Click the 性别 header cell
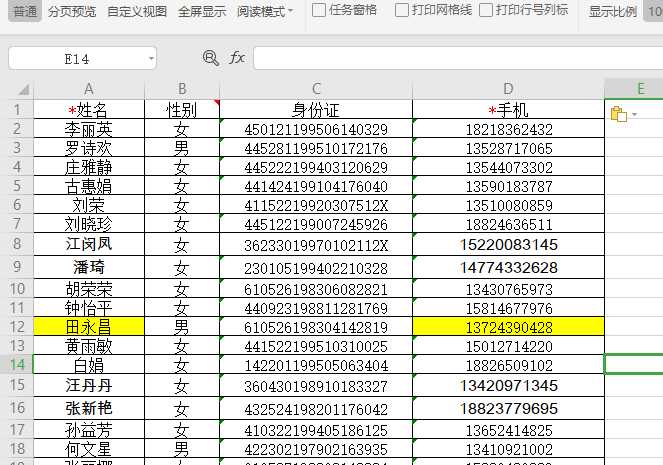The width and height of the screenshot is (663, 465). 182,109
